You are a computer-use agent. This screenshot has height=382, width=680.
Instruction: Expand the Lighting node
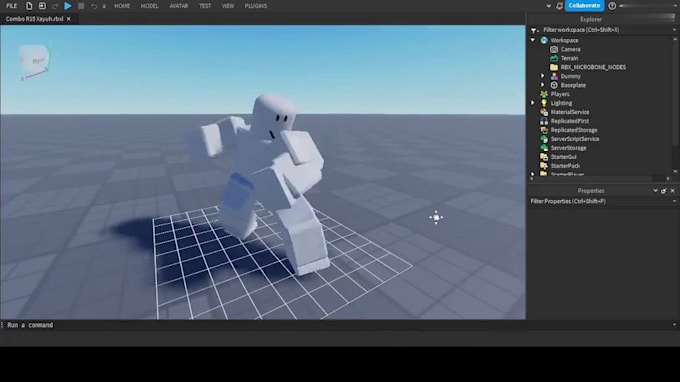[x=533, y=103]
